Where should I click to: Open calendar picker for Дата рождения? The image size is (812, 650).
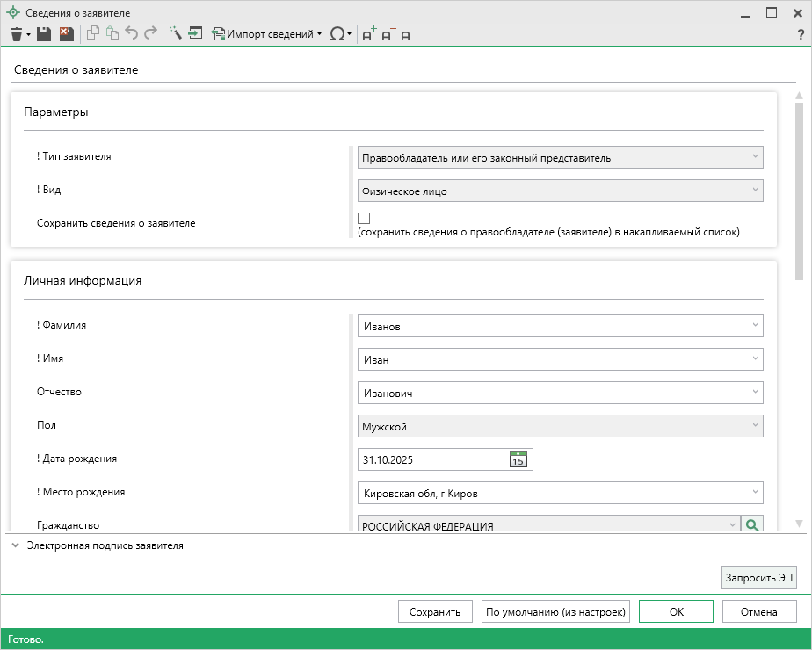[x=518, y=459]
